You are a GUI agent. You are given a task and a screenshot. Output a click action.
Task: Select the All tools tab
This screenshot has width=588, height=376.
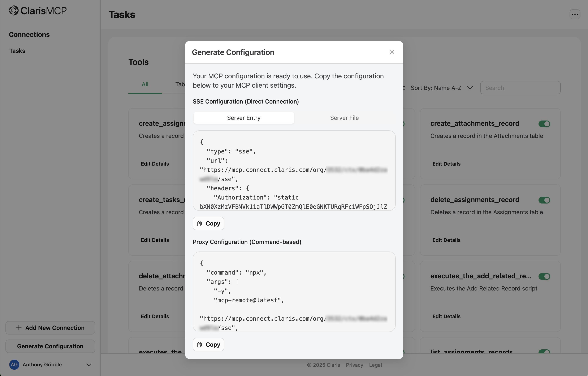(145, 84)
